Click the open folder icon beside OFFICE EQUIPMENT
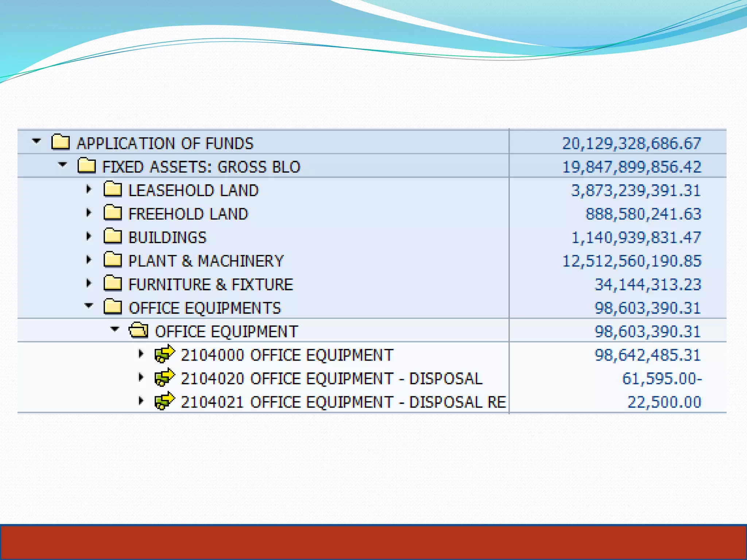This screenshot has width=747, height=560. tap(139, 331)
